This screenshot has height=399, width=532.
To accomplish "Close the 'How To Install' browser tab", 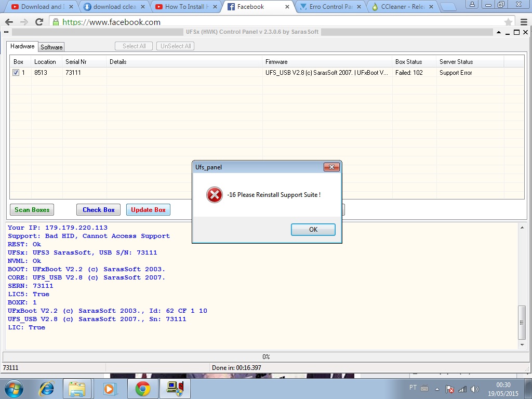I will coord(215,6).
